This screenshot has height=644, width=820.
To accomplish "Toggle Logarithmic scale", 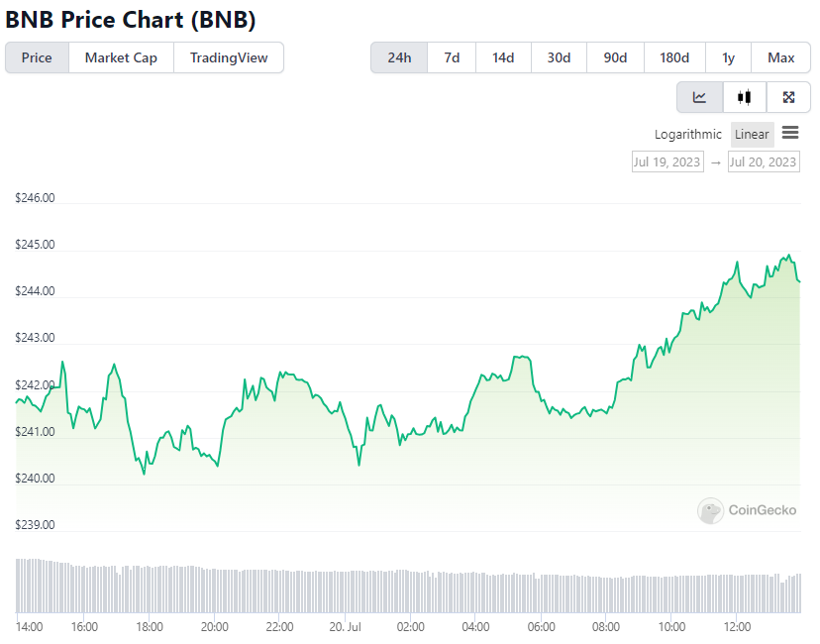I will (687, 135).
